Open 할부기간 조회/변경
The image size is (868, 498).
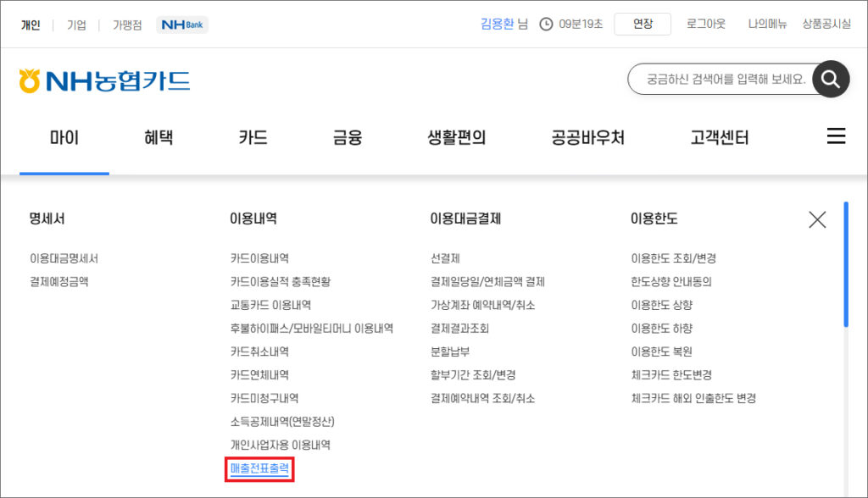473,374
